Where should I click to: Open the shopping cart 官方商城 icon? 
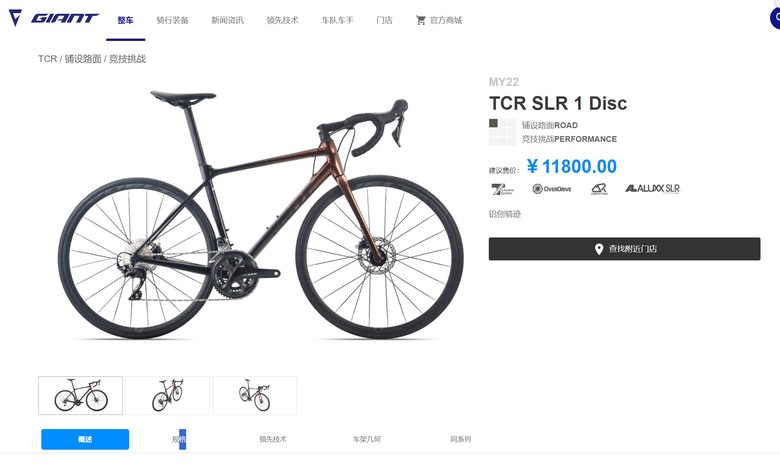point(421,20)
